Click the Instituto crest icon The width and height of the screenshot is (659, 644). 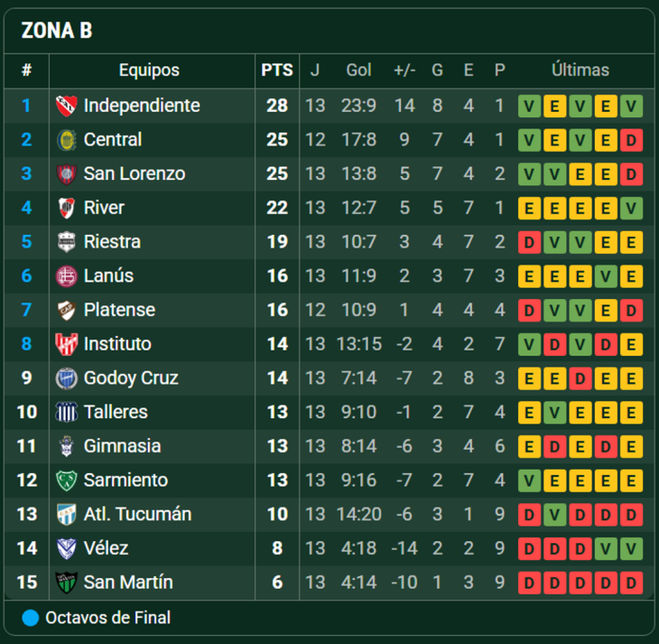tap(67, 344)
